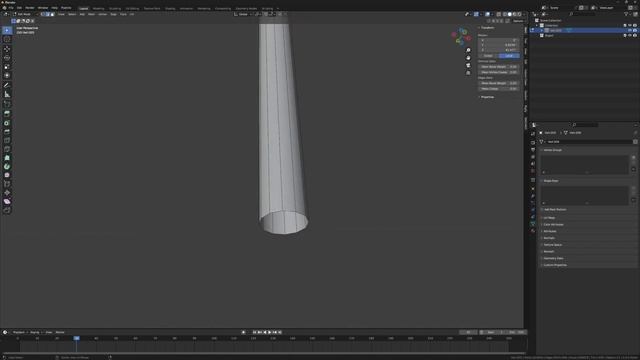Activate the Inset Faces tool
Image resolution: width=640 pixels, height=360 pixels.
(x=7, y=123)
